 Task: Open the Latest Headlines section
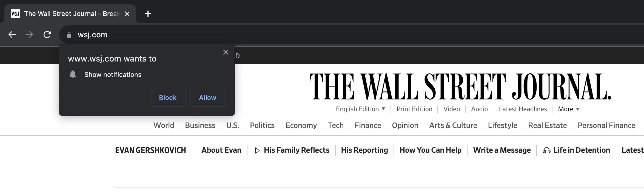(x=523, y=109)
